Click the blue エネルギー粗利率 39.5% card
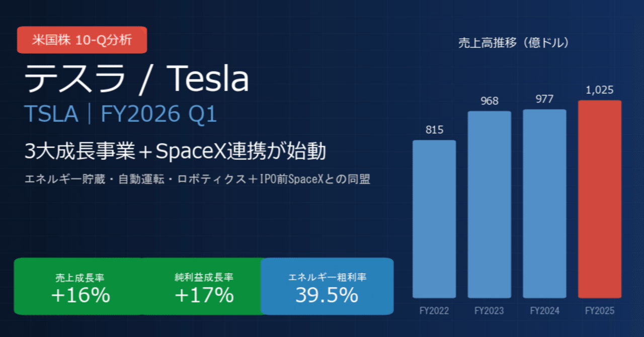The width and height of the screenshot is (644, 337). (x=327, y=287)
